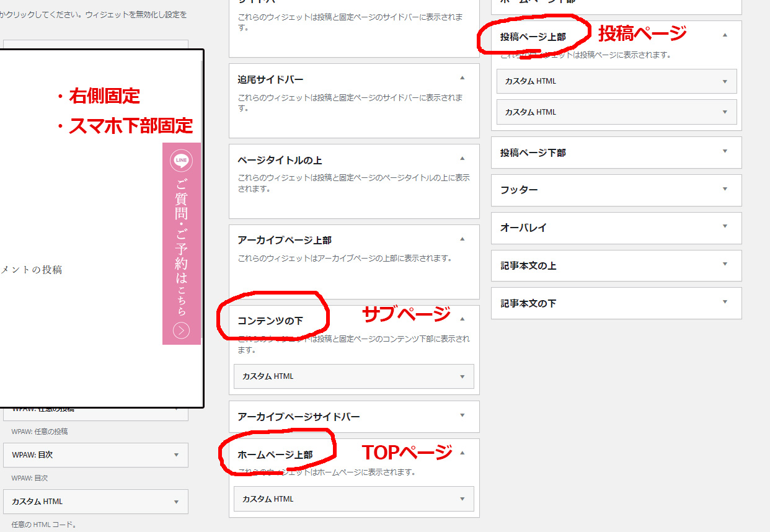Viewport: 770px width, 532px height.
Task: Open first カスタム HTML widget in 投稿ページ上部
Action: click(616, 81)
